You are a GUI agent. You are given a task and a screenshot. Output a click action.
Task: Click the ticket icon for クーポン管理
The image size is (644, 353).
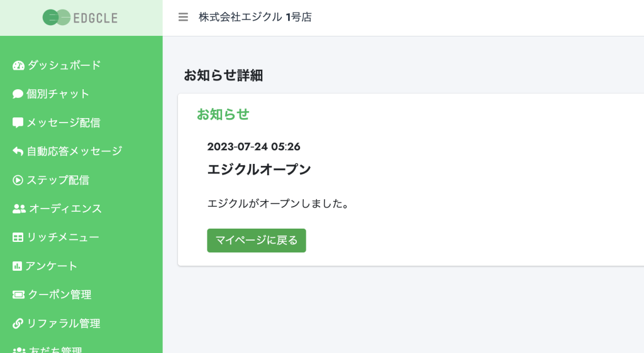click(x=18, y=295)
